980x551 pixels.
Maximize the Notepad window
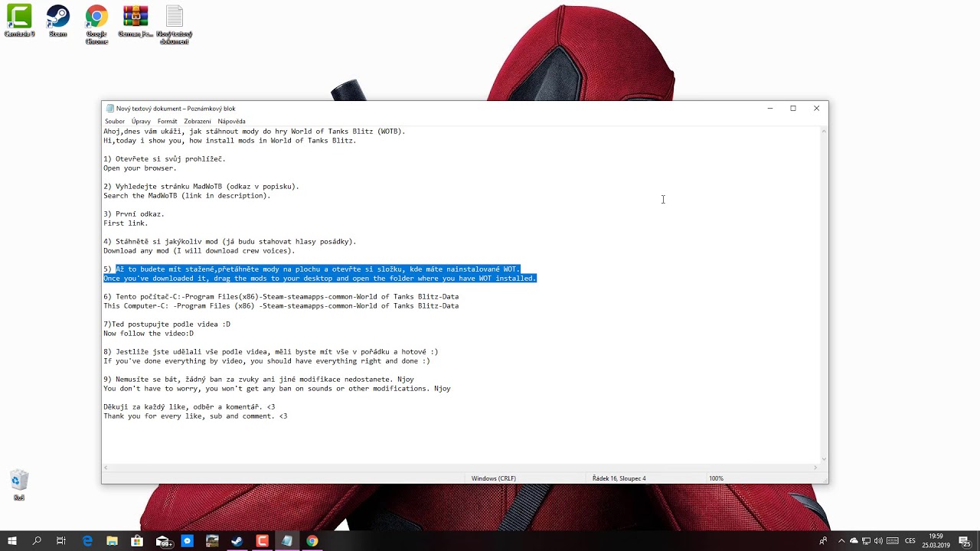[x=793, y=109]
